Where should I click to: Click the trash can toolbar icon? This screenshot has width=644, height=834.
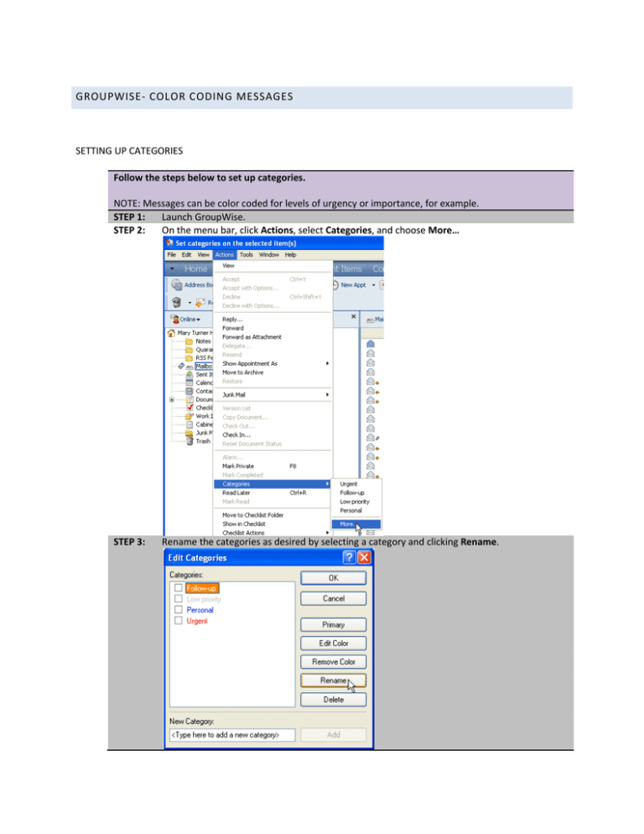tap(177, 302)
